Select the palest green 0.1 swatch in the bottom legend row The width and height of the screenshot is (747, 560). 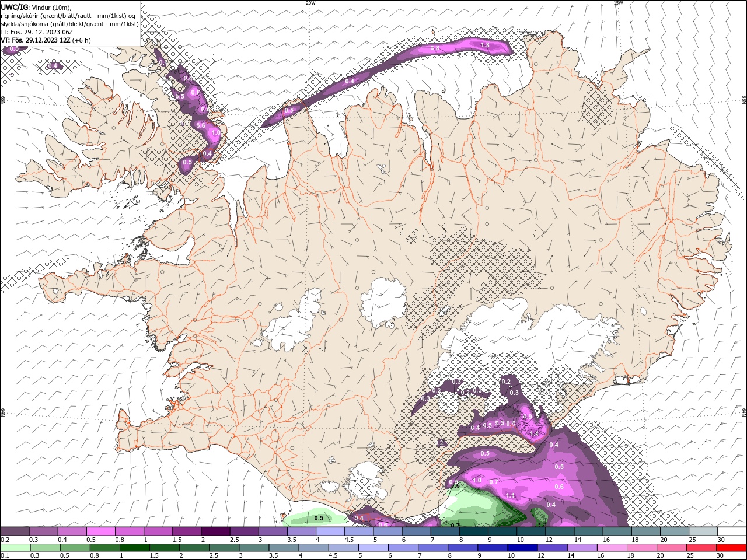coord(15,548)
